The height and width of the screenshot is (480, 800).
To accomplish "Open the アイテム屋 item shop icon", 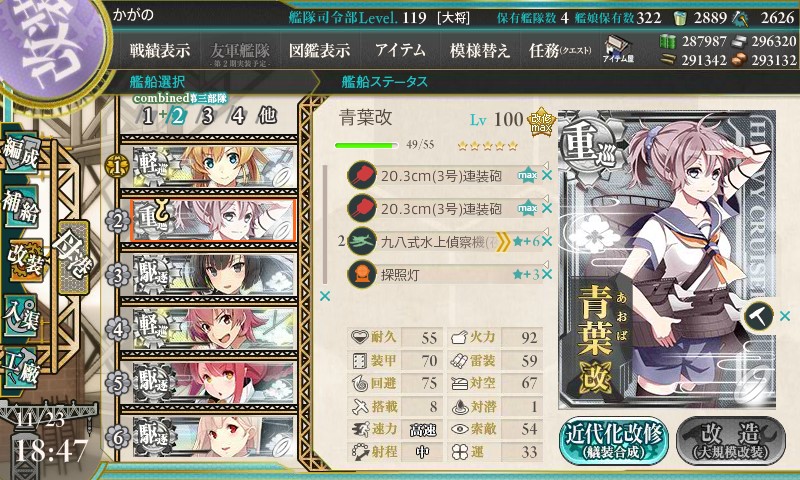I will coord(618,50).
